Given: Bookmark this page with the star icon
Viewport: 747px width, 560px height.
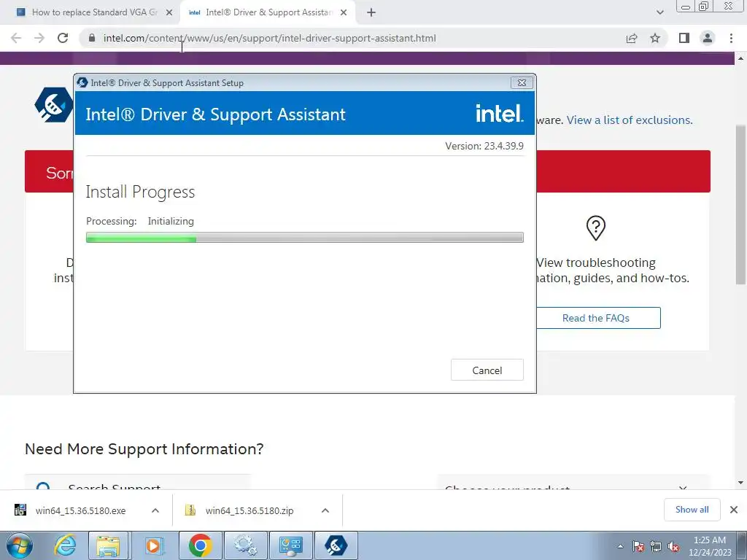Looking at the screenshot, I should 655,38.
